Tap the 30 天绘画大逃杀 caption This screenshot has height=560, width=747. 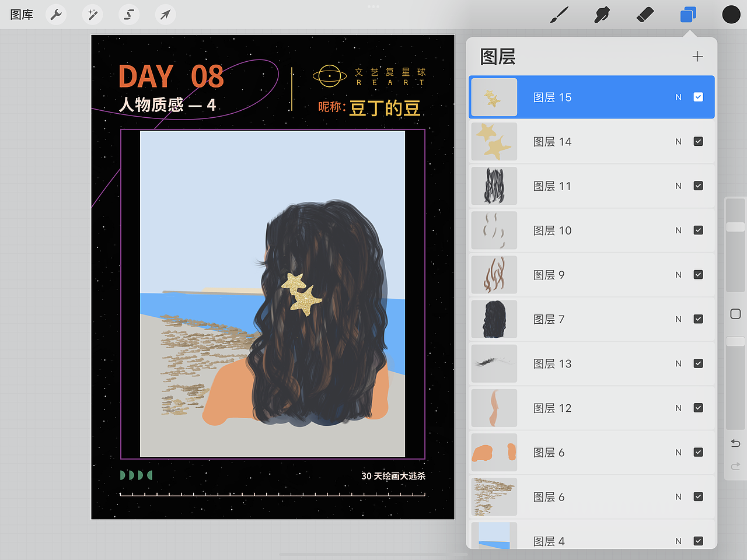[393, 476]
